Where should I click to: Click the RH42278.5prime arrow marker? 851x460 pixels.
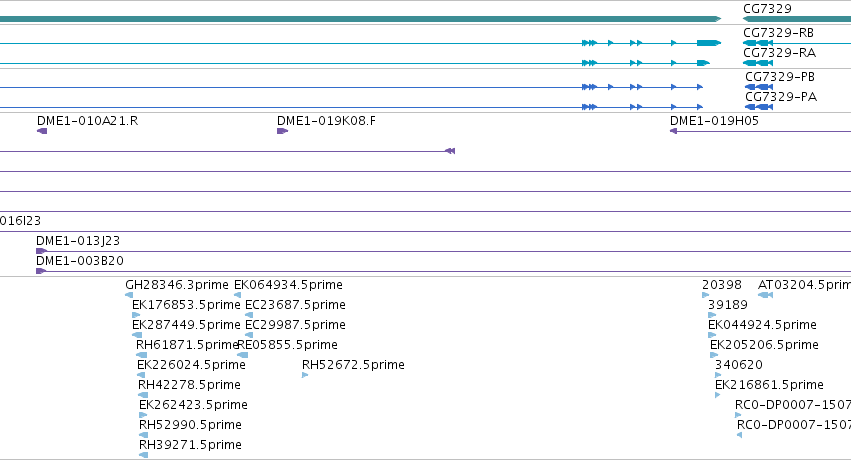coord(143,395)
